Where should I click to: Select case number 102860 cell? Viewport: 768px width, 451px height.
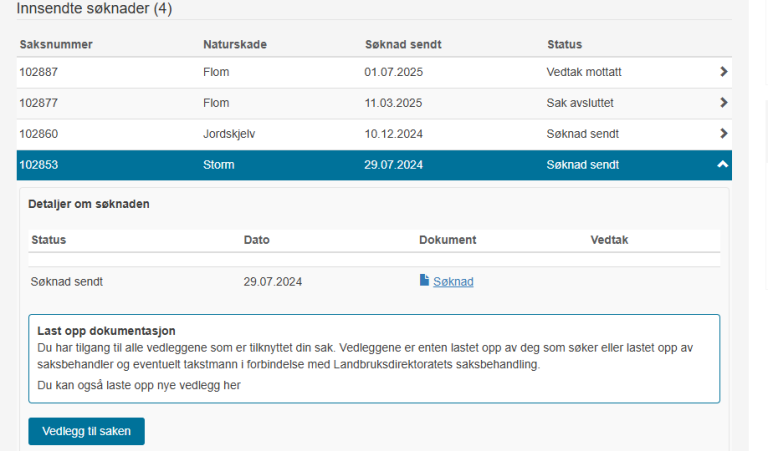pyautogui.click(x=37, y=134)
